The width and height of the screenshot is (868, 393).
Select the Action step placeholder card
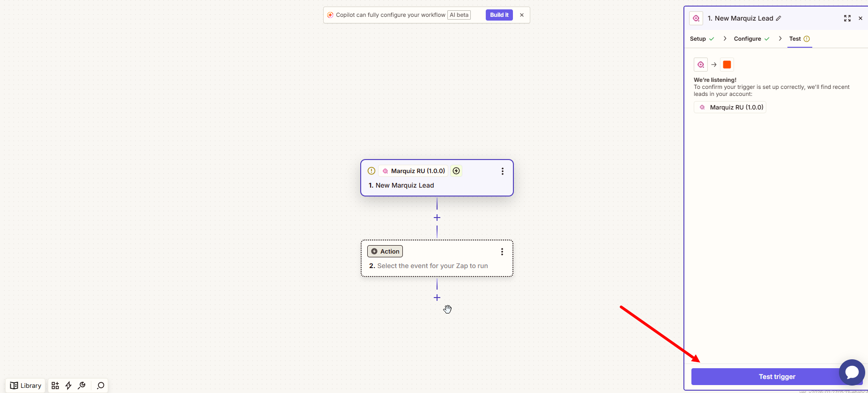click(437, 265)
